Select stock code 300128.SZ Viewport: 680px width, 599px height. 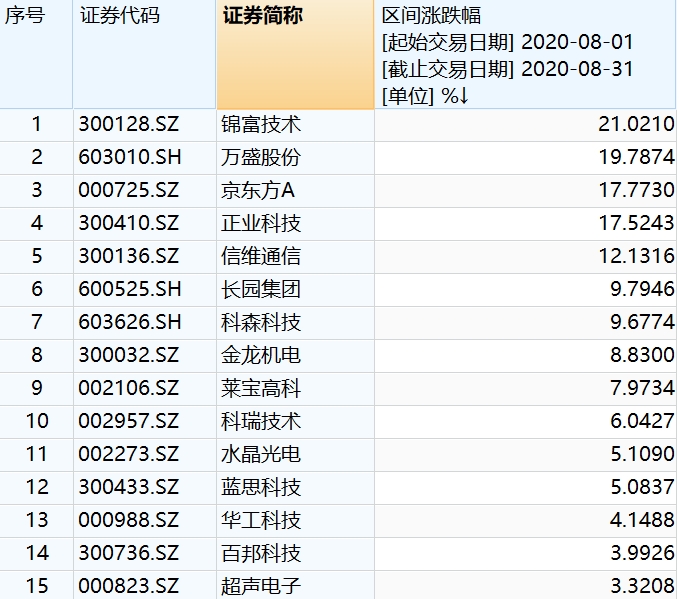(129, 125)
